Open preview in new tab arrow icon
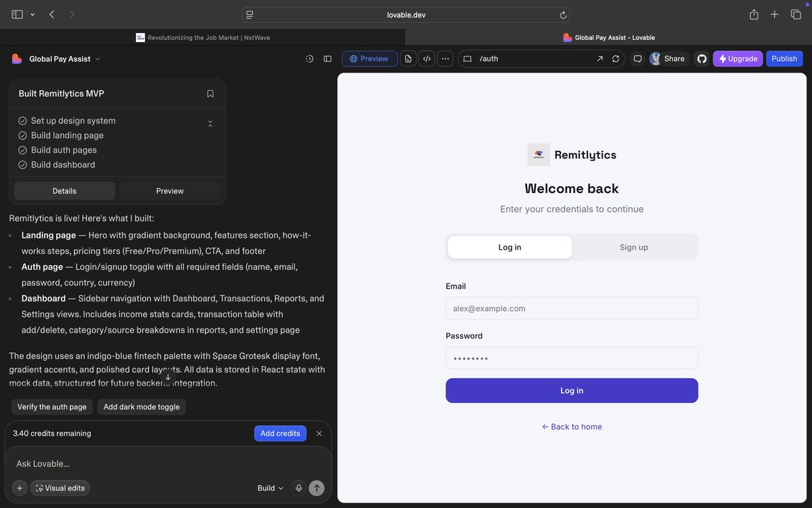 pos(600,59)
